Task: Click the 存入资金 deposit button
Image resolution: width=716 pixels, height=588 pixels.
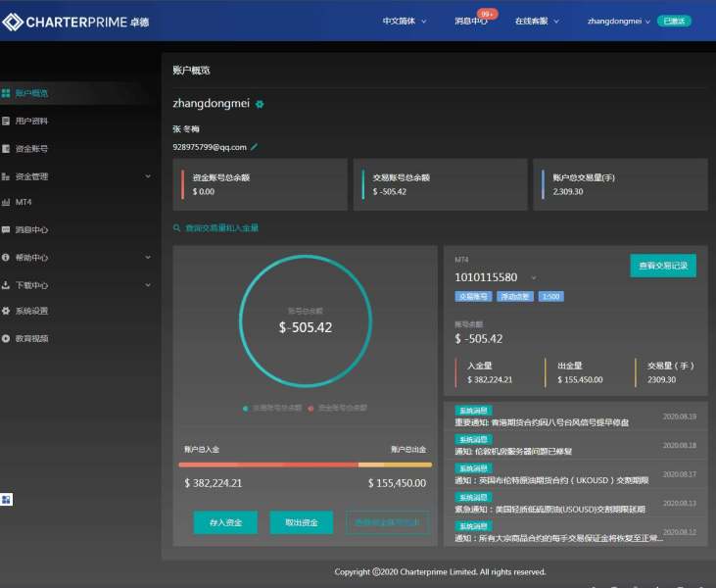Action: tap(225, 522)
